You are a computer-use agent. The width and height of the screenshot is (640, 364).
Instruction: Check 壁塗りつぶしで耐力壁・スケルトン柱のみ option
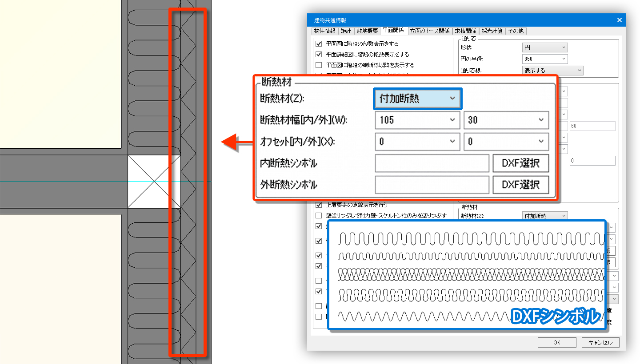pos(318,216)
